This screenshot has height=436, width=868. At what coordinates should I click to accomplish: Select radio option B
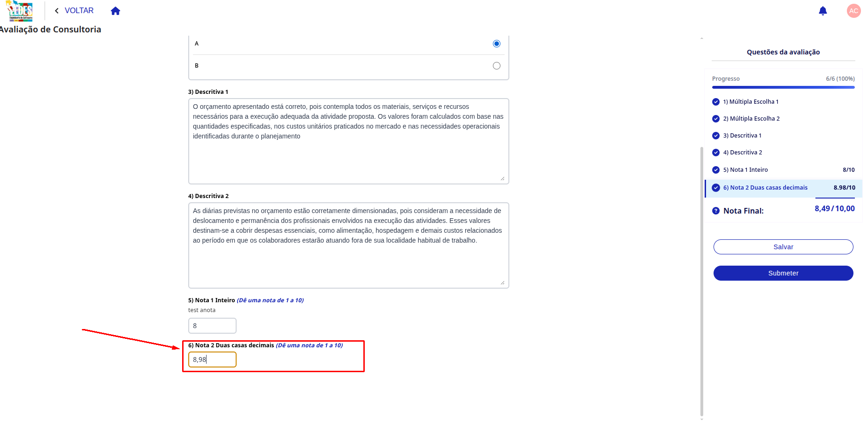point(497,66)
